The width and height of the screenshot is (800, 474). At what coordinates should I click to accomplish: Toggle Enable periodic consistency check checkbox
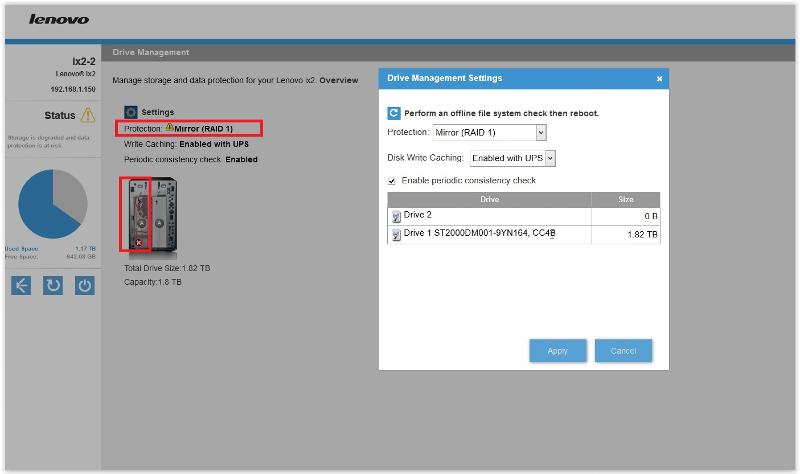point(392,181)
